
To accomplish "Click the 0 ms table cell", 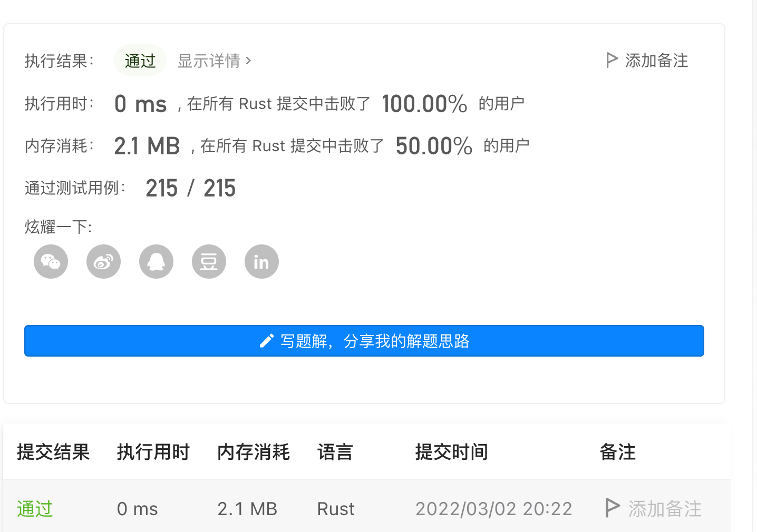I will point(138,509).
